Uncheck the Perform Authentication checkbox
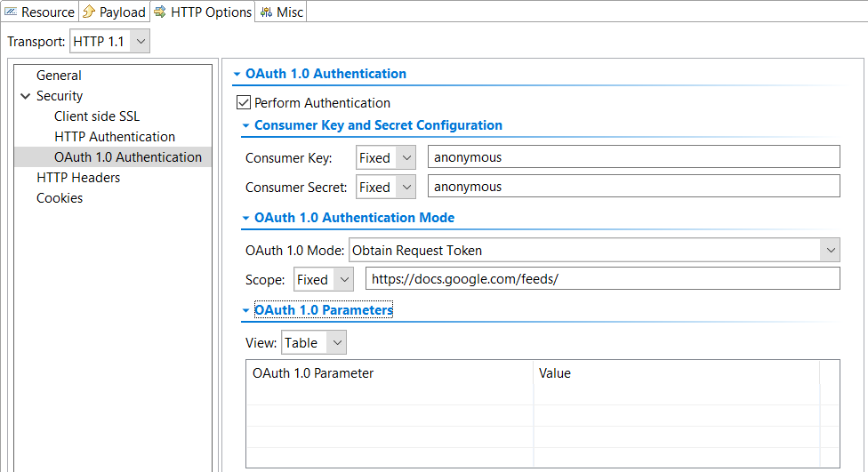The image size is (868, 472). click(244, 102)
